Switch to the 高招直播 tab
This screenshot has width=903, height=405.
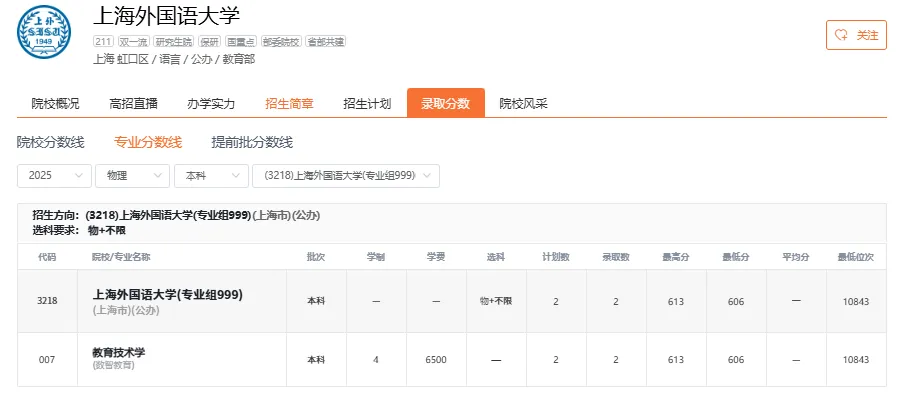coord(133,104)
